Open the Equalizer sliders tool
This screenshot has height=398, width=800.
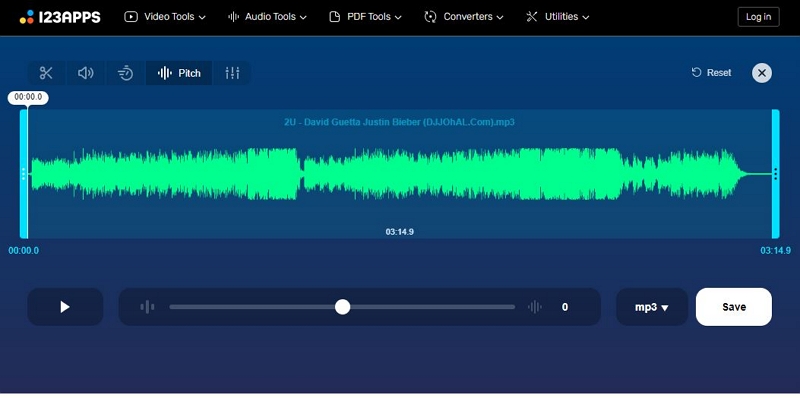(x=232, y=73)
